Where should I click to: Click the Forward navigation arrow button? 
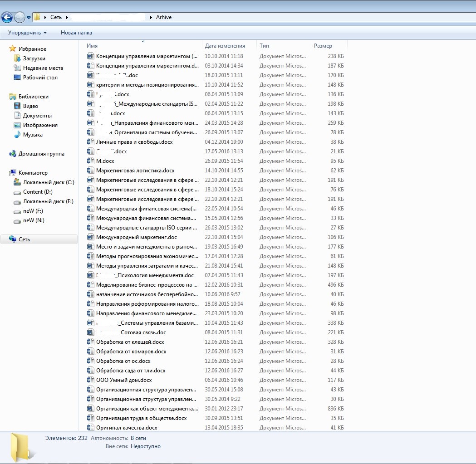pyautogui.click(x=20, y=17)
